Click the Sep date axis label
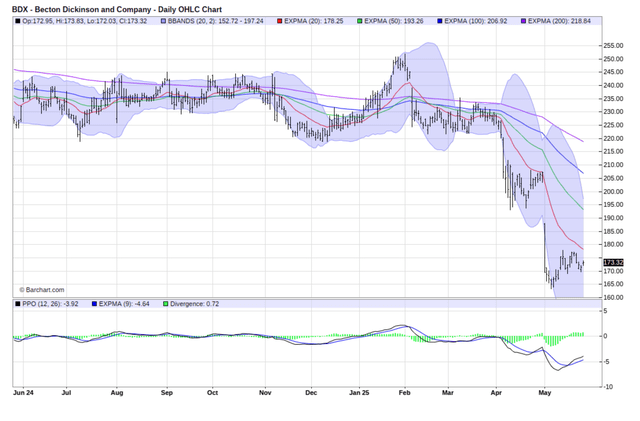640x421 pixels. pos(167,393)
